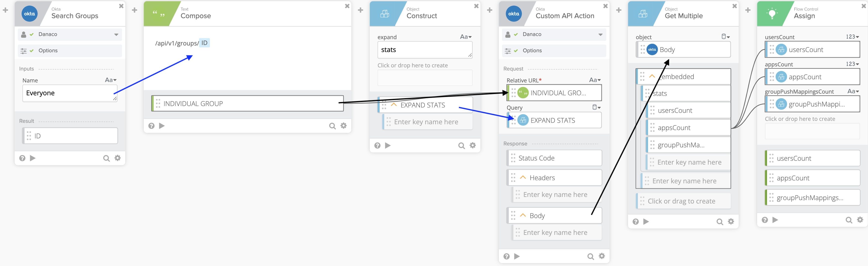868x266 pixels.
Task: Select the ID result field in Search Groups
Action: (x=70, y=136)
